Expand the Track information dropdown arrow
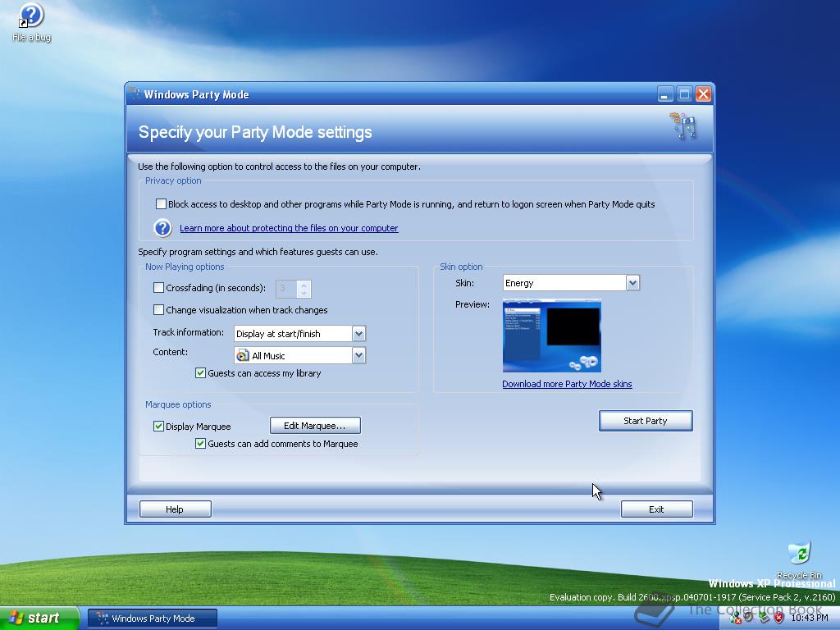 tap(359, 333)
